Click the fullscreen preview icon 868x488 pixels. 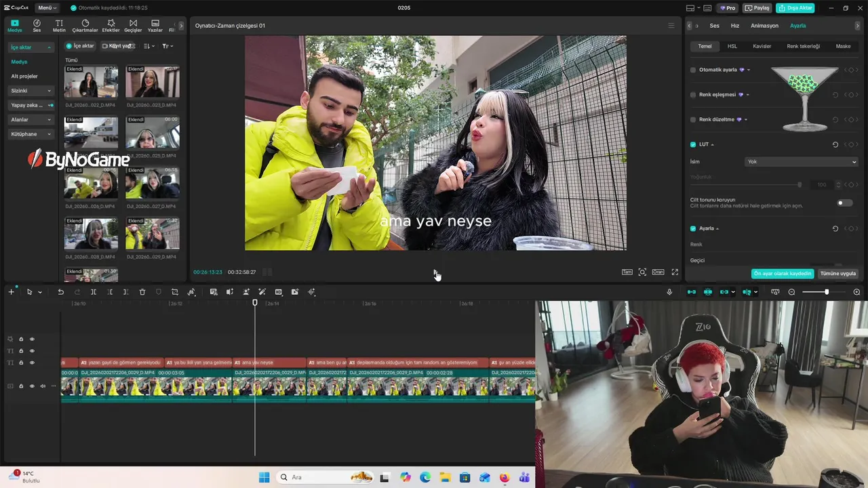click(675, 272)
